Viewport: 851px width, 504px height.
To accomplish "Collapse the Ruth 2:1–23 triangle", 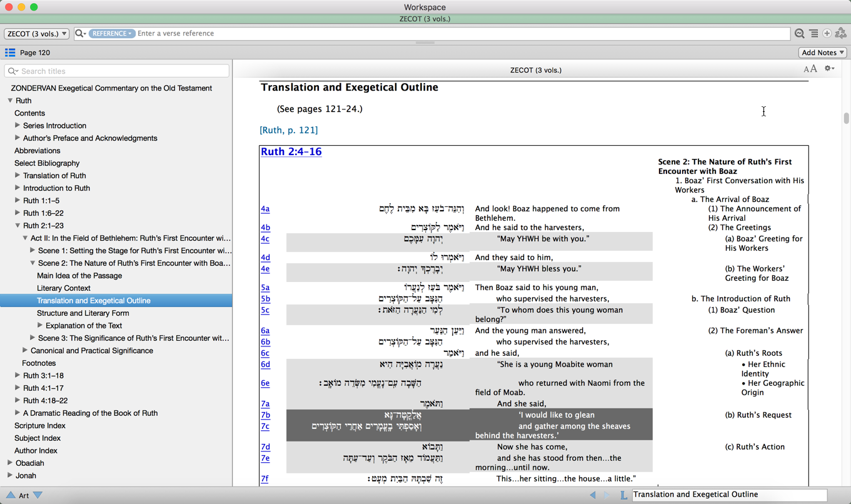I will pyautogui.click(x=18, y=226).
